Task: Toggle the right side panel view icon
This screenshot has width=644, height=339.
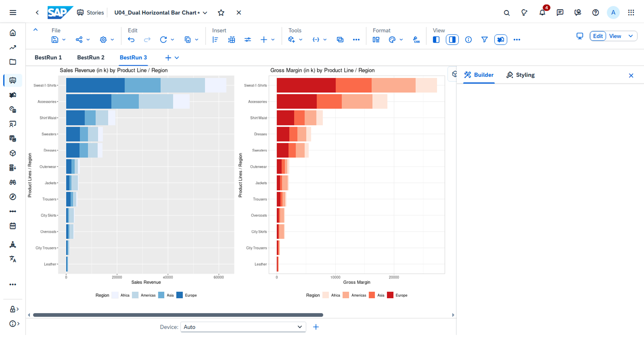Action: click(x=452, y=40)
